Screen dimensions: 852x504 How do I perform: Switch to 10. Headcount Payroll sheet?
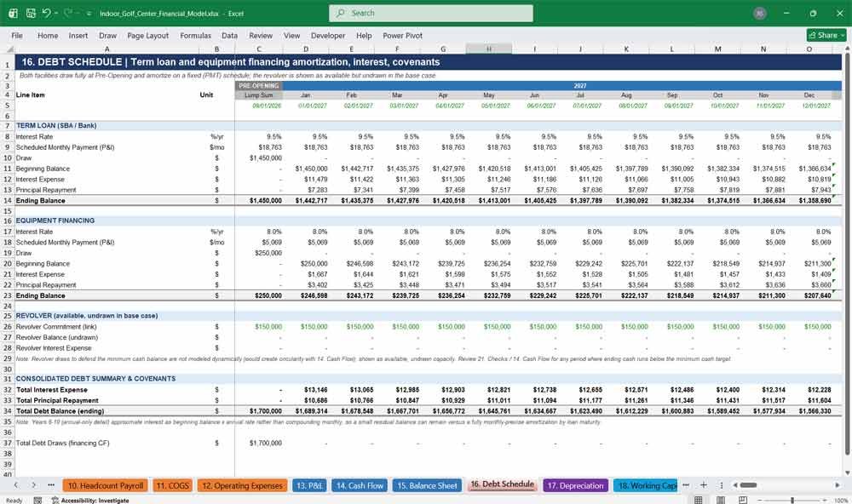click(x=106, y=485)
